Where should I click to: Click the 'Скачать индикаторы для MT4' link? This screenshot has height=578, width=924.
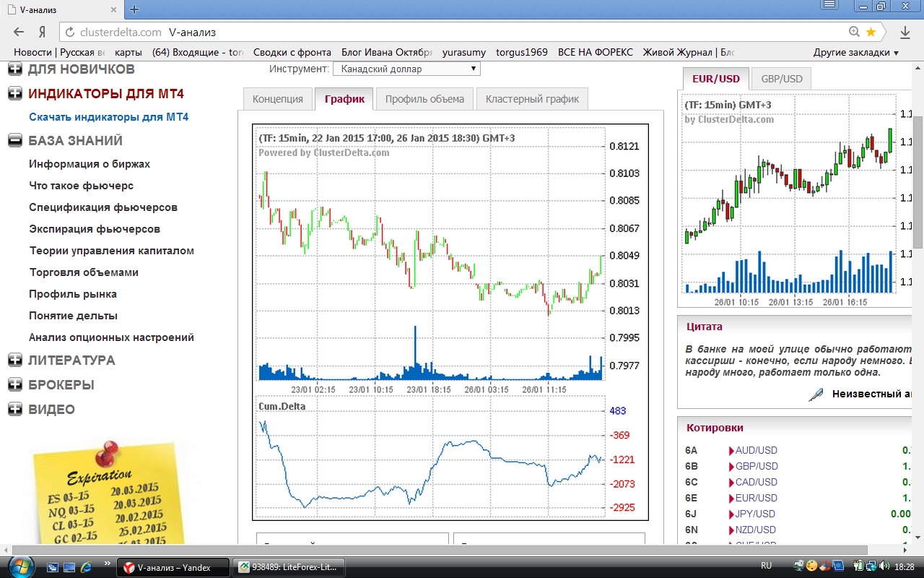point(108,117)
